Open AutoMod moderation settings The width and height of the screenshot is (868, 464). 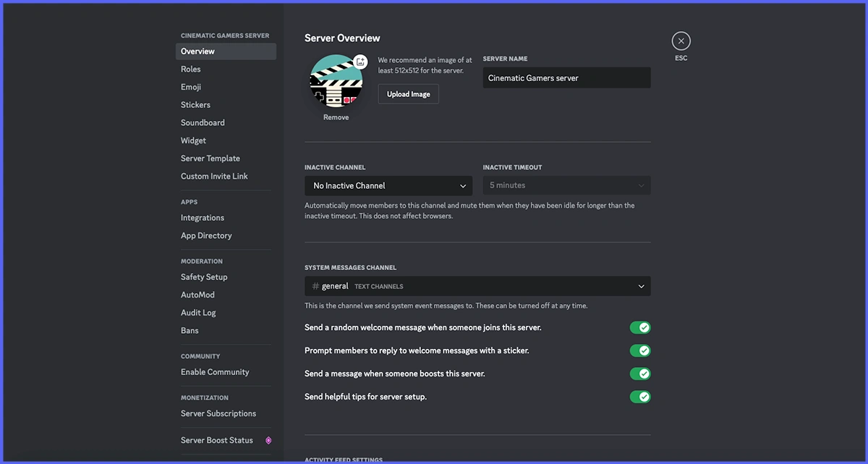[197, 295]
